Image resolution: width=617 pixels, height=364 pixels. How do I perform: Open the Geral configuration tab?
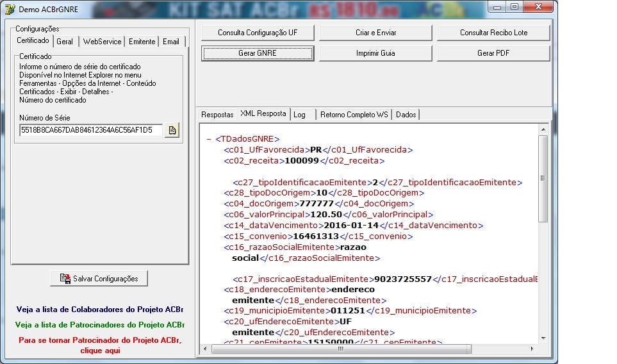65,42
